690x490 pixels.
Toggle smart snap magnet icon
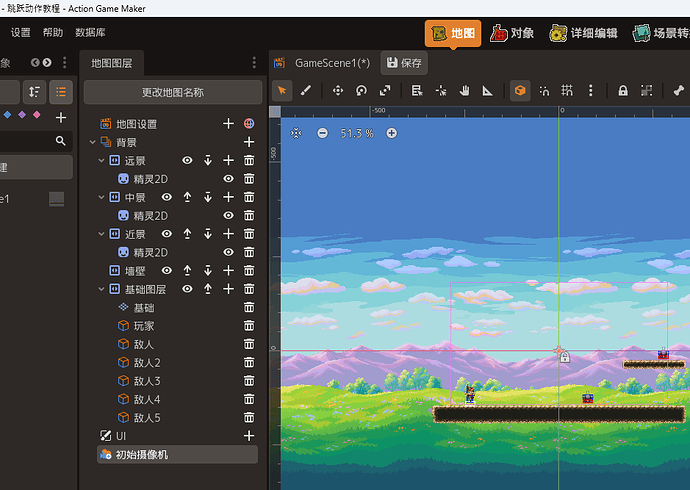coord(544,91)
